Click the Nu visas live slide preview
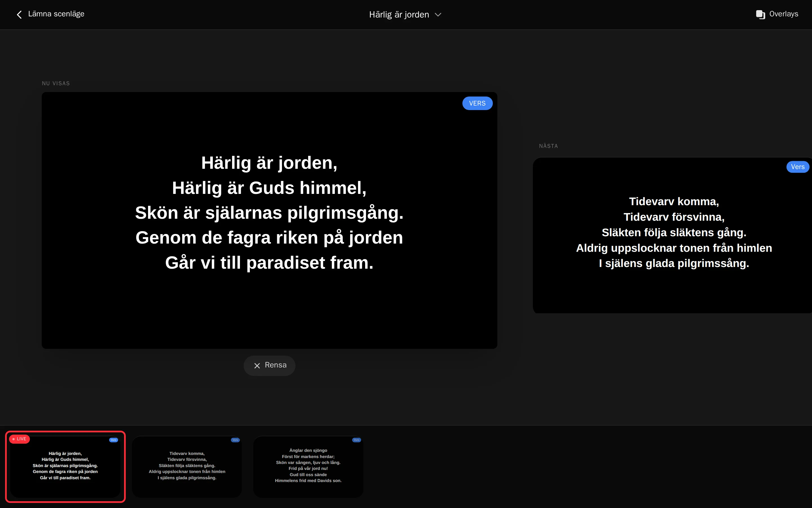Screen dimensions: 812x508 point(269,220)
